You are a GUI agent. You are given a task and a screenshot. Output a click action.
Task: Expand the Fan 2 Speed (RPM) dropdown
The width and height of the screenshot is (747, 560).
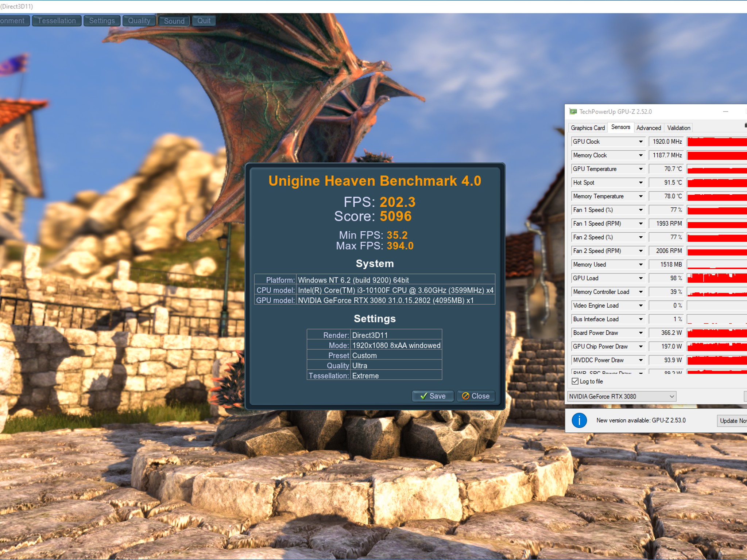click(641, 251)
